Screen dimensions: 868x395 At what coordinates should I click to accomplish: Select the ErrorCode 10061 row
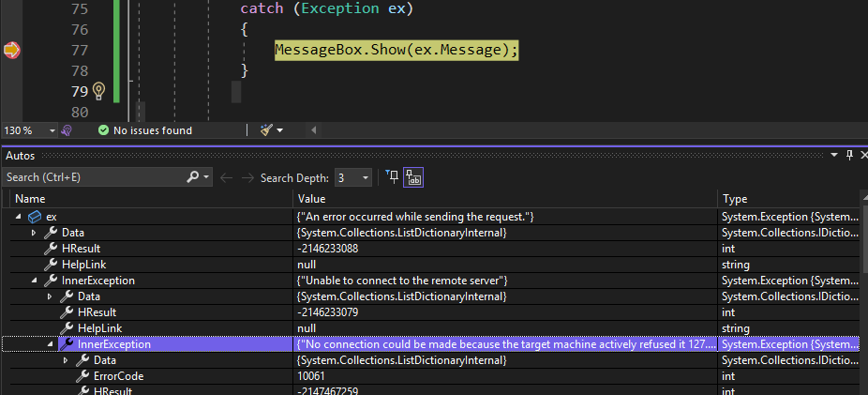pyautogui.click(x=430, y=376)
